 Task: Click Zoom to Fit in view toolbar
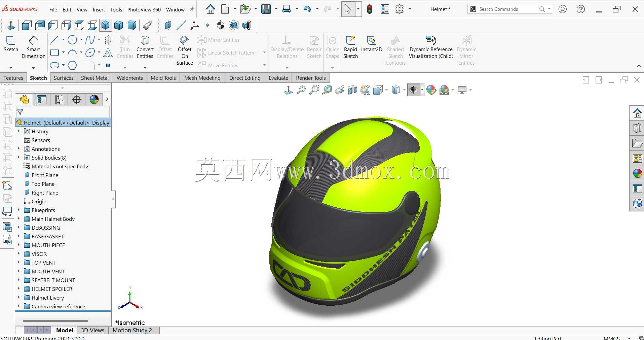click(301, 90)
